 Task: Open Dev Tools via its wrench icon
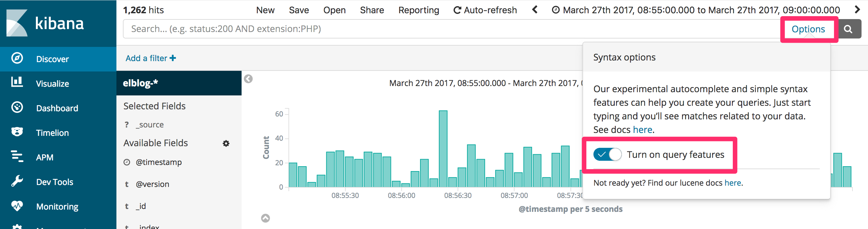[x=17, y=181]
